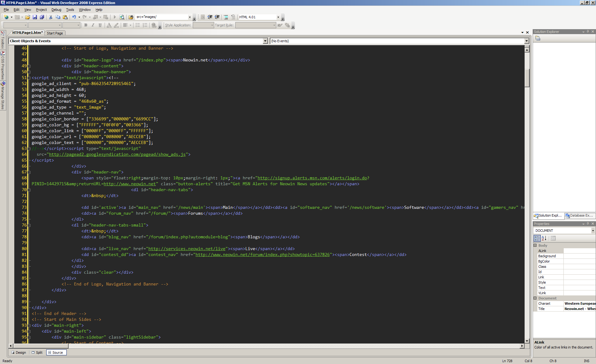Click the Save All icon
596x364 pixels.
pyautogui.click(x=42, y=17)
